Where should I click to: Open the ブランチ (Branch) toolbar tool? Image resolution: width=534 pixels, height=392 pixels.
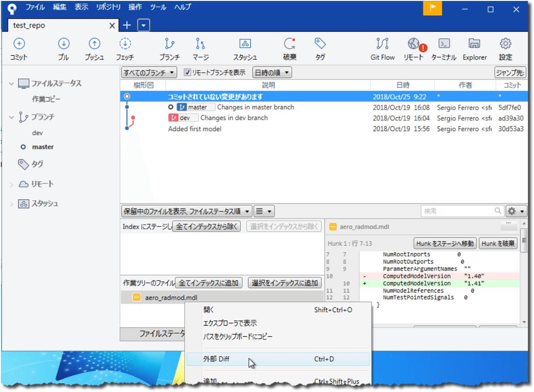coord(169,49)
